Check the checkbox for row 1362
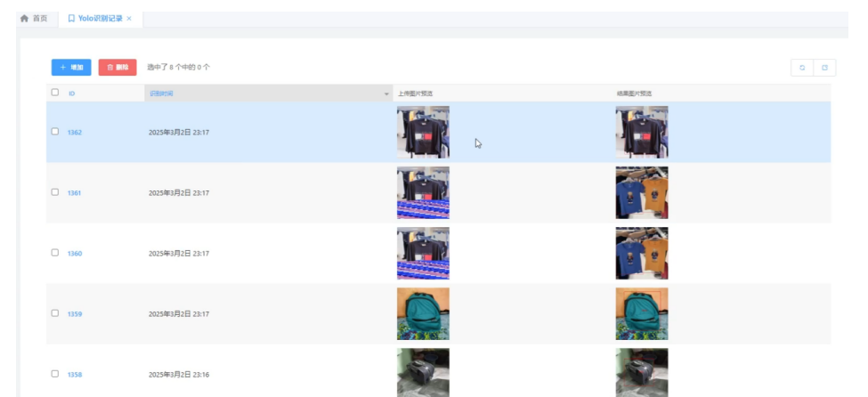The width and height of the screenshot is (868, 397). coord(55,132)
